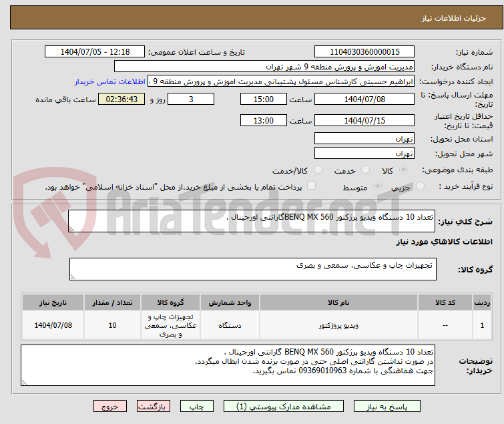Click the پاسخ به نیاز button
This screenshot has height=424, width=504.
point(387,407)
